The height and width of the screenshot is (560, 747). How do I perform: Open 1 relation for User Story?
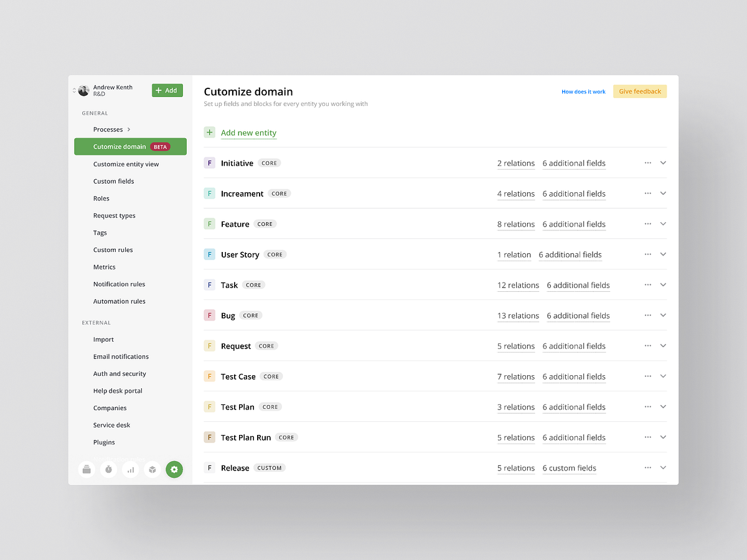(x=514, y=254)
